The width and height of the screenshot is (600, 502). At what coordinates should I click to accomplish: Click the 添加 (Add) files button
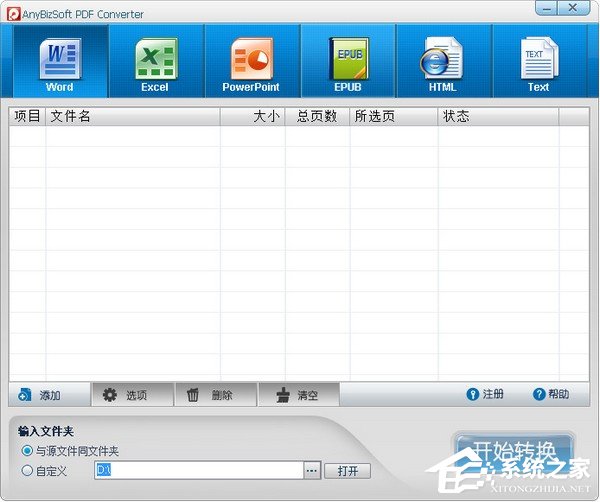49,394
